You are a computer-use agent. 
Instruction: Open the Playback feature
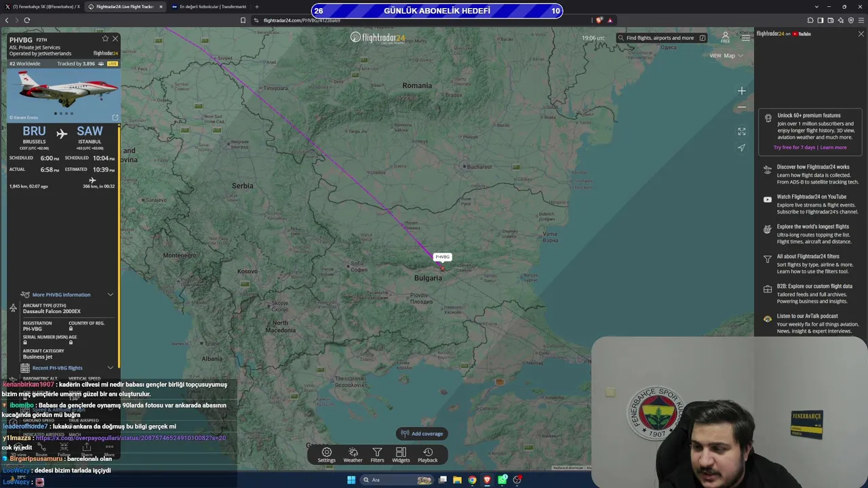coord(428,455)
